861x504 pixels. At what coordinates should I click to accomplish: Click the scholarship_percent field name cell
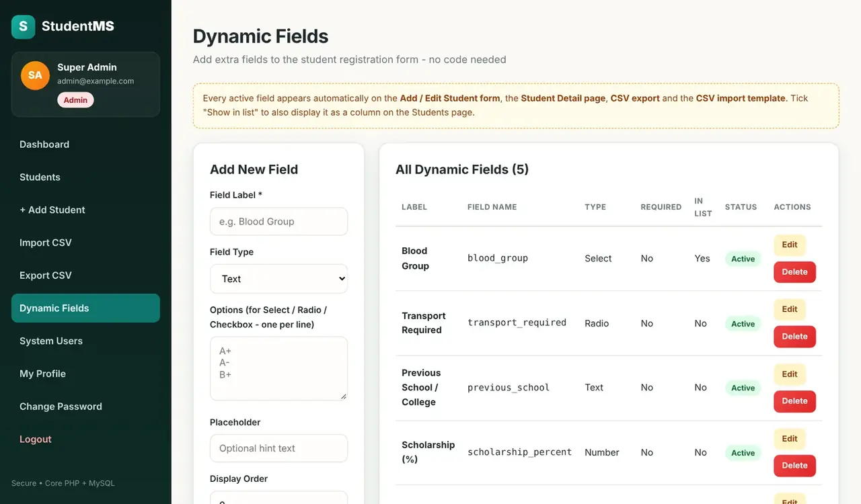click(519, 452)
